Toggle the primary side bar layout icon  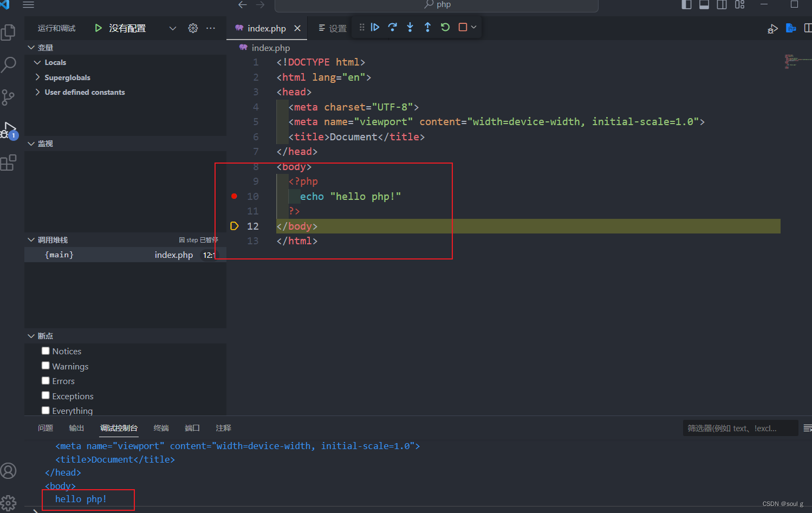pyautogui.click(x=686, y=4)
